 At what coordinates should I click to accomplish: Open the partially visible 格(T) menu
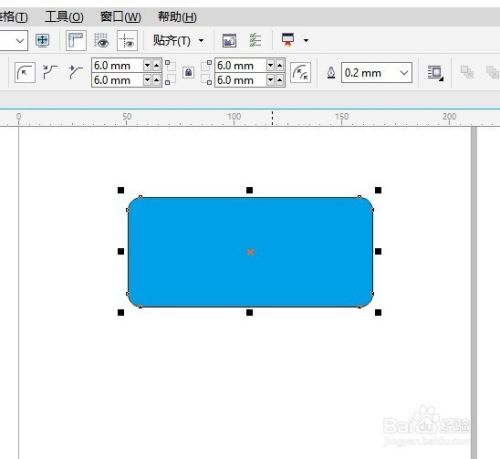[x=14, y=16]
